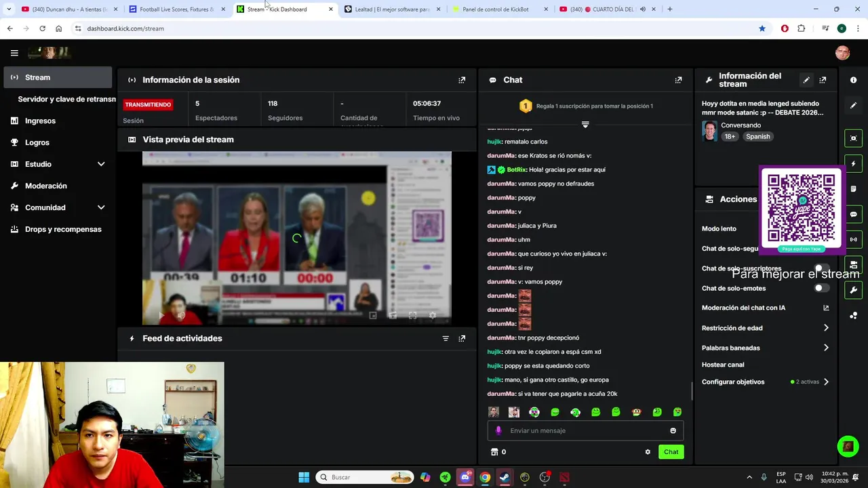Click the green Chat send button
Image resolution: width=868 pixels, height=488 pixels.
pyautogui.click(x=671, y=452)
